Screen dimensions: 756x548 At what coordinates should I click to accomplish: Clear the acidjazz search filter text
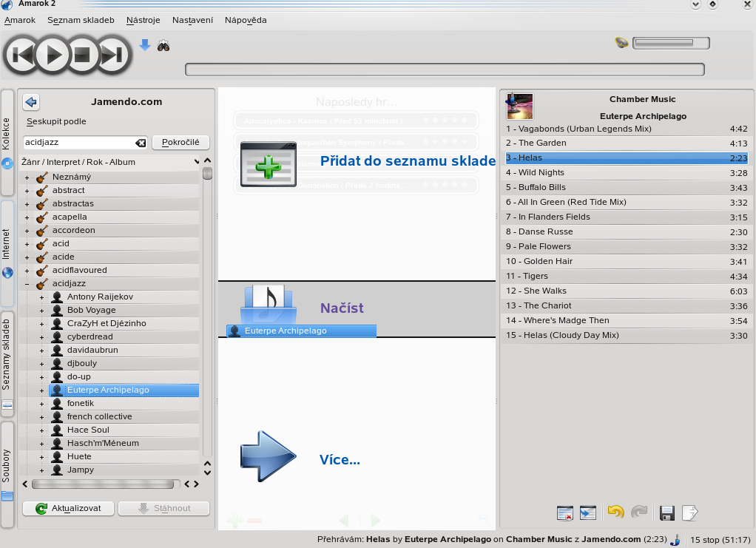coord(141,143)
